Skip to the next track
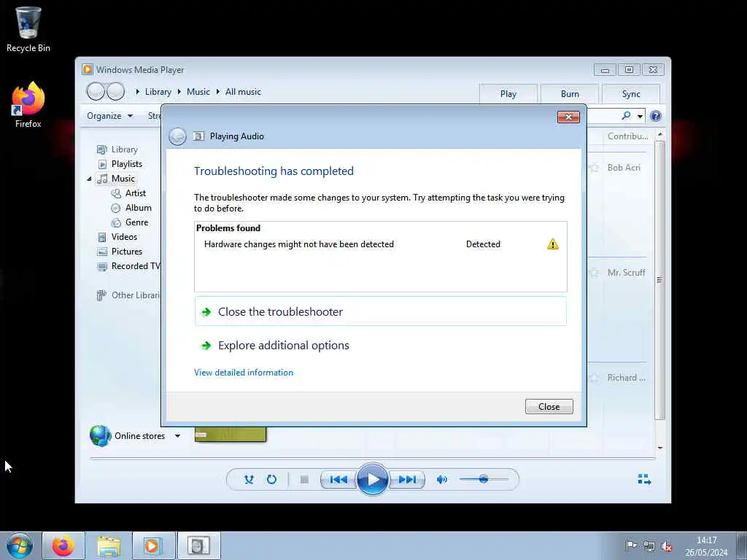Image resolution: width=747 pixels, height=560 pixels. coord(407,480)
